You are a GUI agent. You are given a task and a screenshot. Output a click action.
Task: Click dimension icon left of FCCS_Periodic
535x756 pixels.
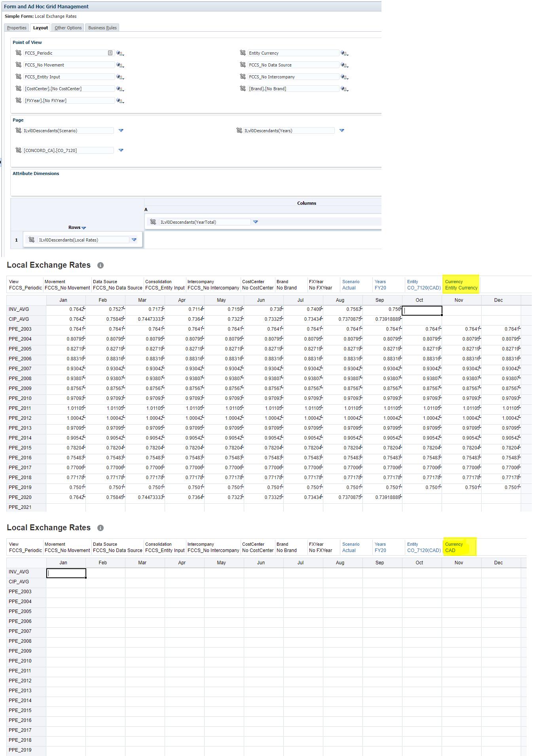coord(18,53)
